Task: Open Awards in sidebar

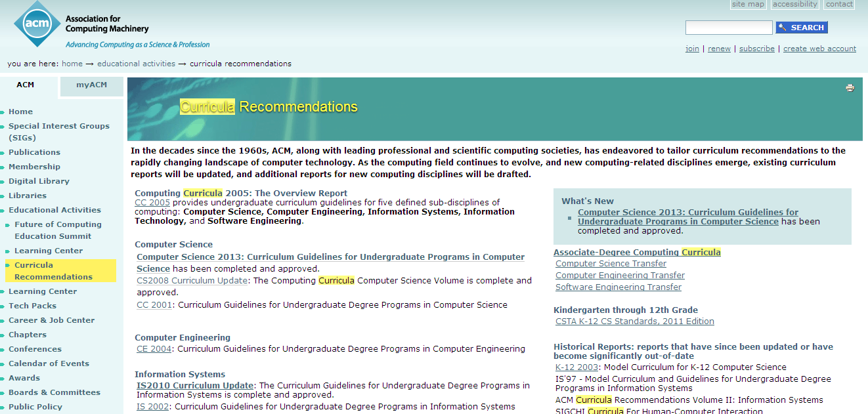Action: pos(24,378)
